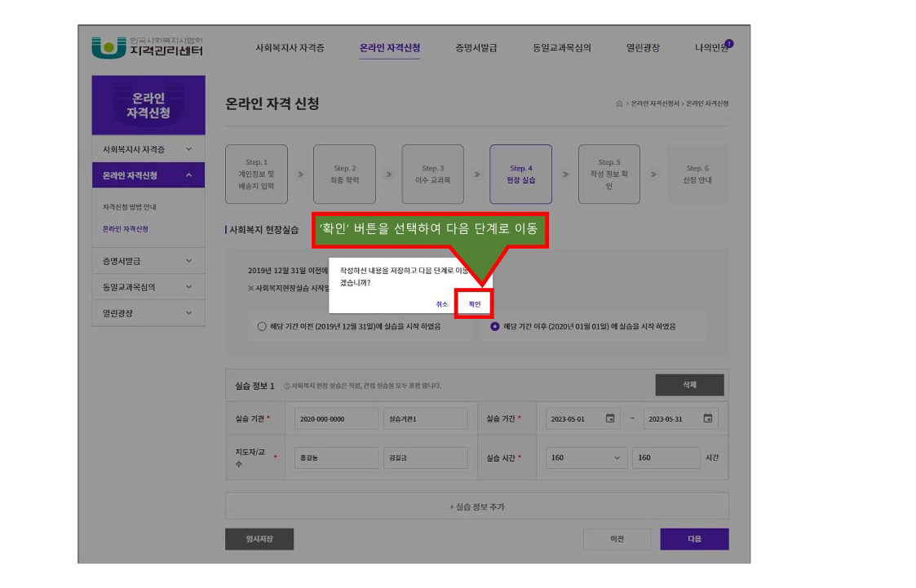
Task: Click the 자격관리센터 logo
Action: (x=147, y=47)
